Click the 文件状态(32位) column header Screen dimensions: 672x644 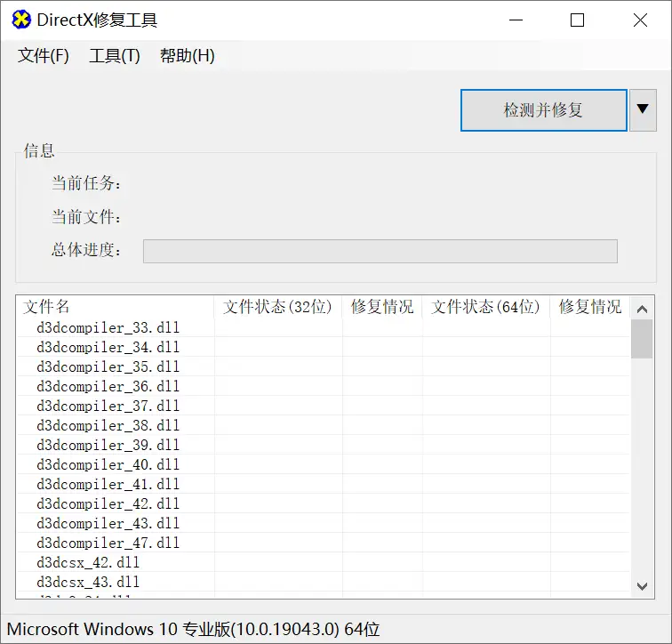tap(277, 307)
